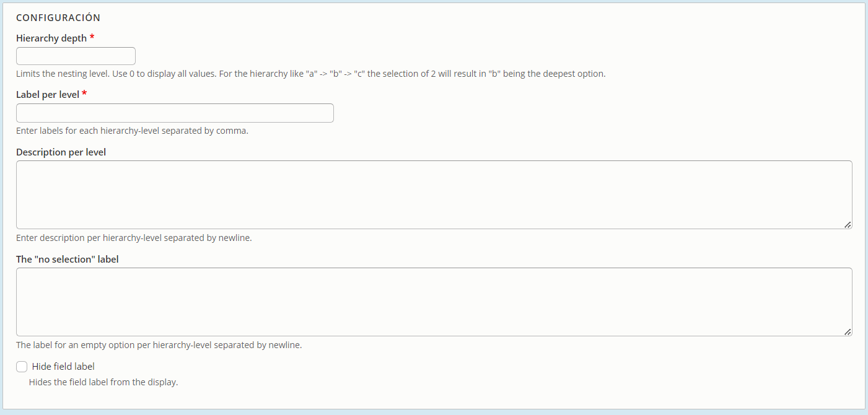Click inside the "no selection" label textarea
The height and width of the screenshot is (415, 868).
pos(434,302)
